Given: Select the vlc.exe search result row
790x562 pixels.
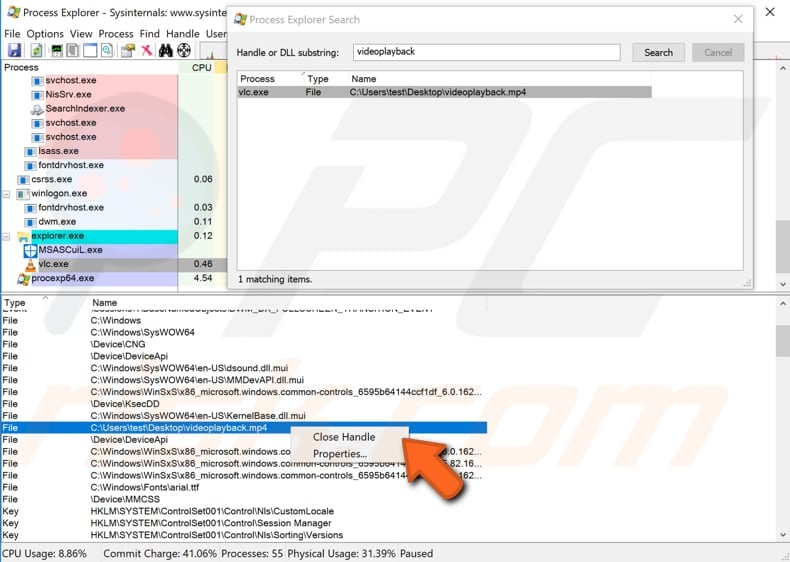Looking at the screenshot, I should tap(444, 92).
